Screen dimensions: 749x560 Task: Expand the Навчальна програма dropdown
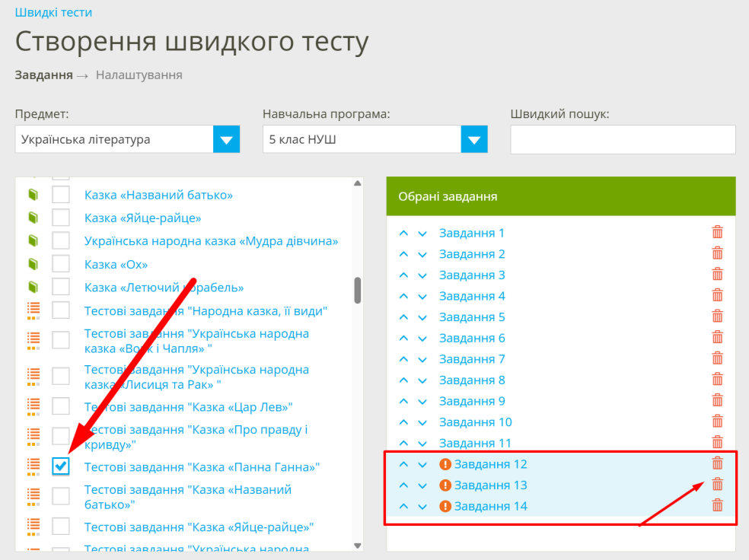473,139
